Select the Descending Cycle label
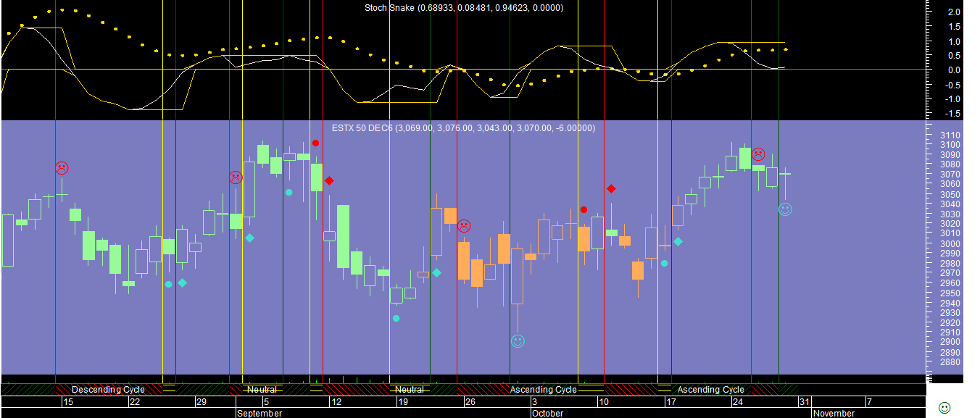980x418 pixels. click(x=108, y=390)
